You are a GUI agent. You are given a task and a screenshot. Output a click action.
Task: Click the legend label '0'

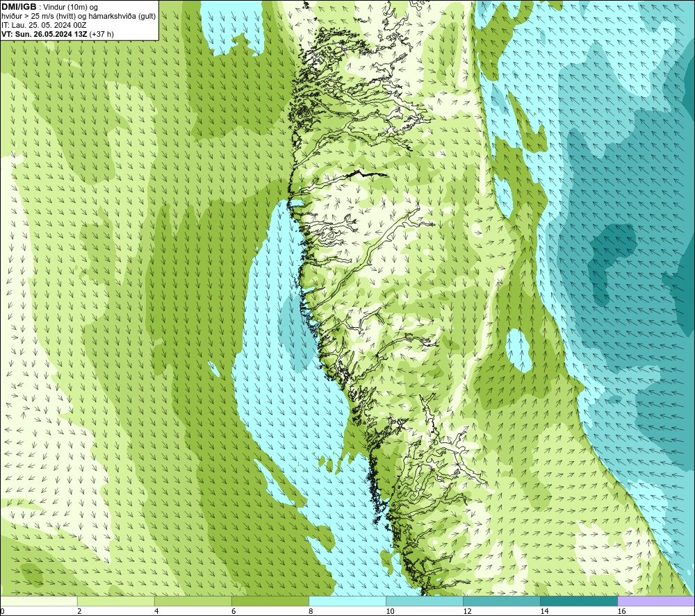(x=2, y=611)
